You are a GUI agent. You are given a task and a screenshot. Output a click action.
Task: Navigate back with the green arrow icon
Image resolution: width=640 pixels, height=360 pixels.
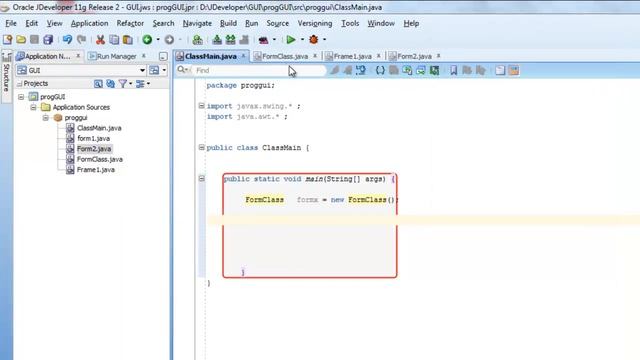coord(147,40)
